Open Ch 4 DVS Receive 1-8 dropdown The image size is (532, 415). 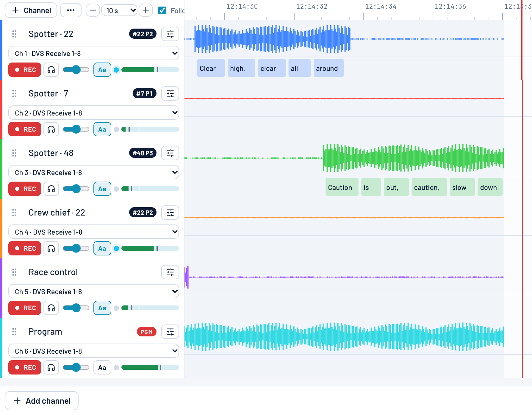94,232
